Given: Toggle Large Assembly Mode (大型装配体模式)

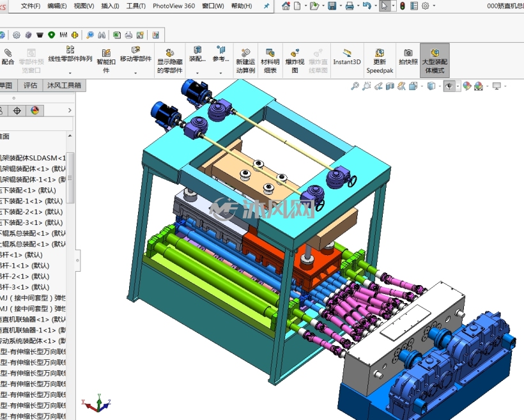Looking at the screenshot, I should coord(435,61).
